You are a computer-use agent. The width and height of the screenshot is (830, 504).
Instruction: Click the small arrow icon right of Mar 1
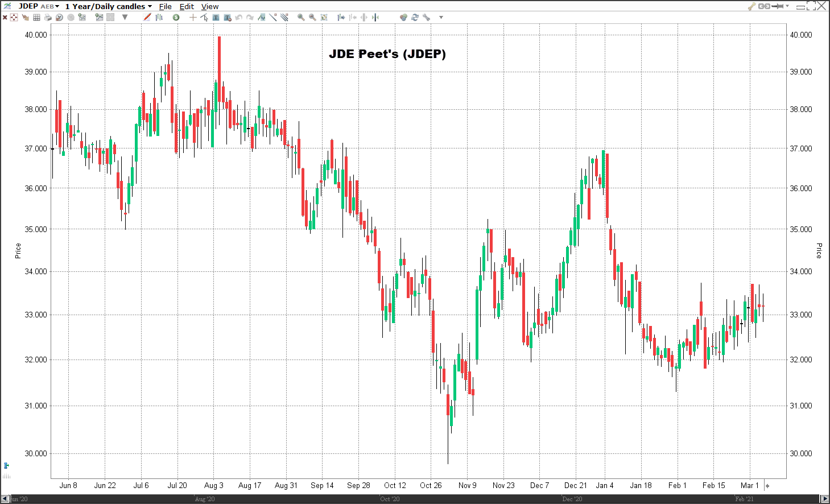click(767, 486)
